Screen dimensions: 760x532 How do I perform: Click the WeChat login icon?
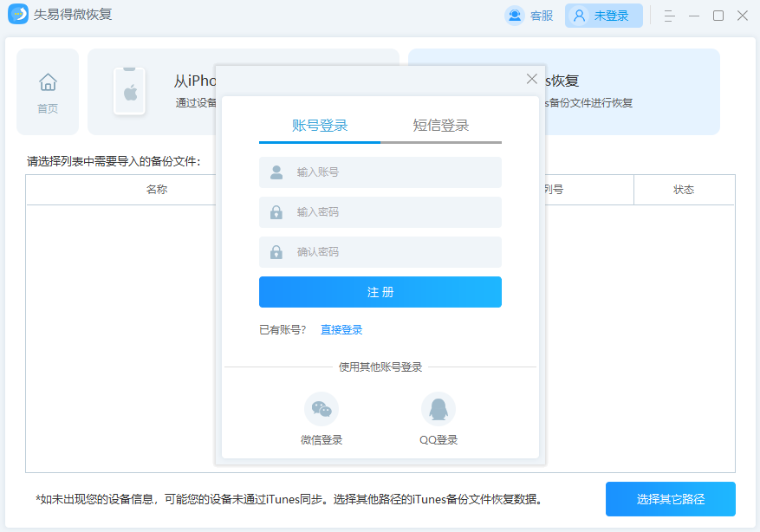[322, 409]
